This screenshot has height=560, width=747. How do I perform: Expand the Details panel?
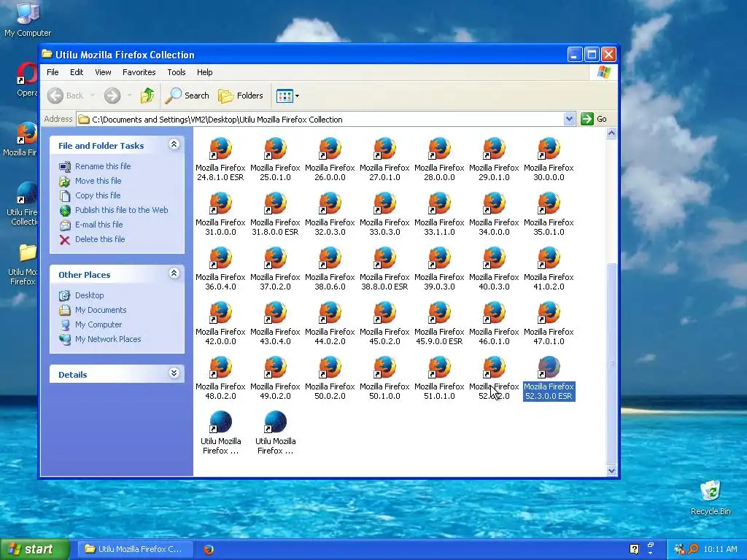174,373
